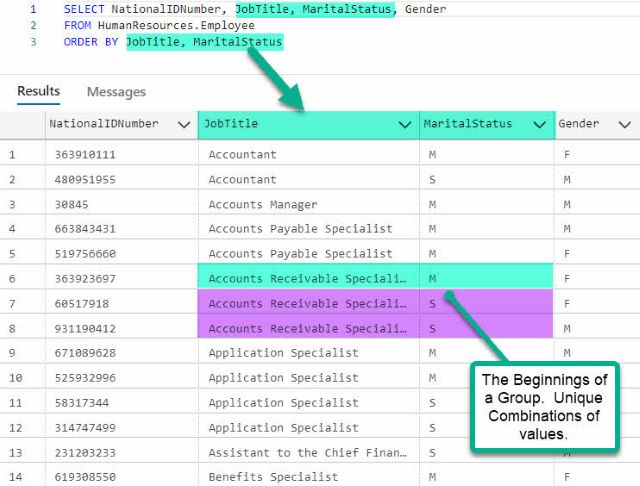Viewport: 640px width, 486px height.
Task: Open Gender column dropdown arrow
Action: click(624, 124)
